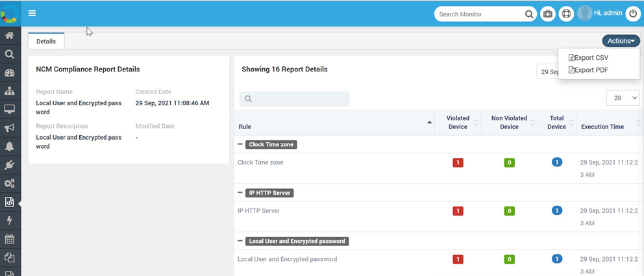
Task: Open the Actions dropdown button
Action: point(621,41)
